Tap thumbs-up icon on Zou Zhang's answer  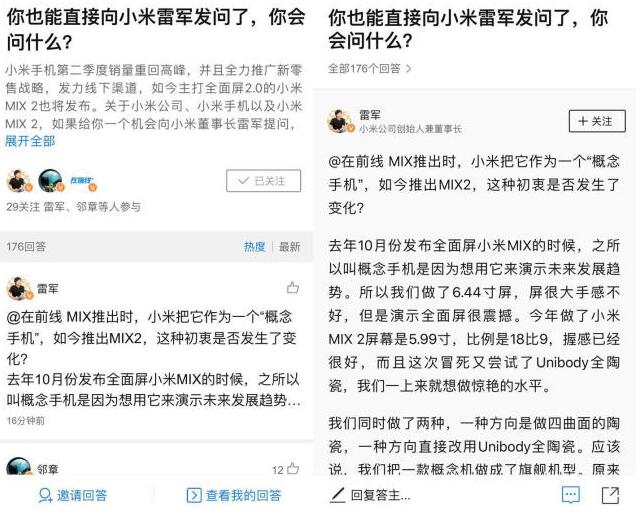pos(293,468)
